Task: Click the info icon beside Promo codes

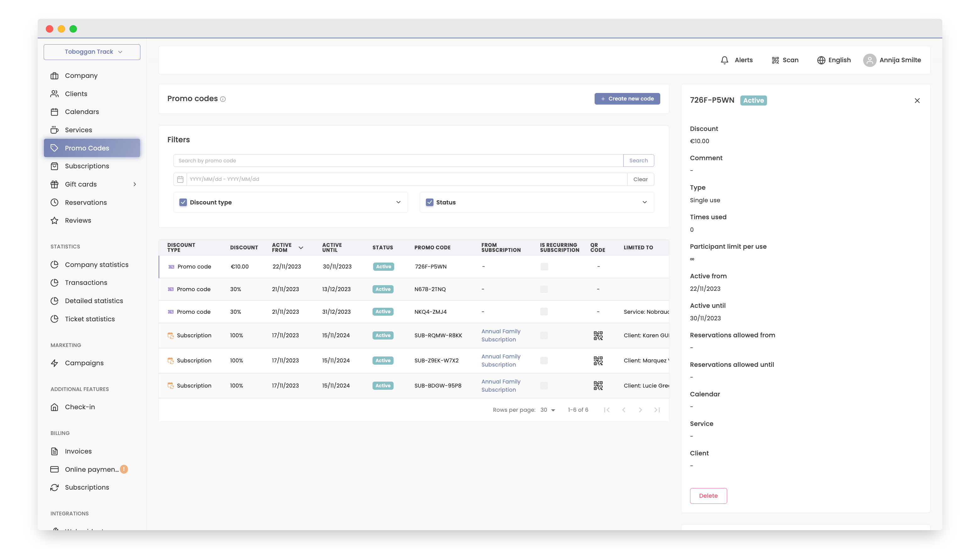Action: tap(223, 99)
